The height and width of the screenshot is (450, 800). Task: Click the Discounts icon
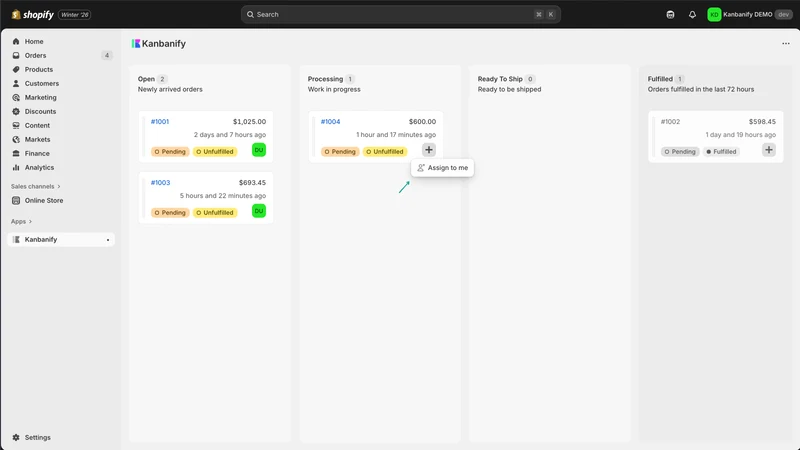pyautogui.click(x=16, y=111)
